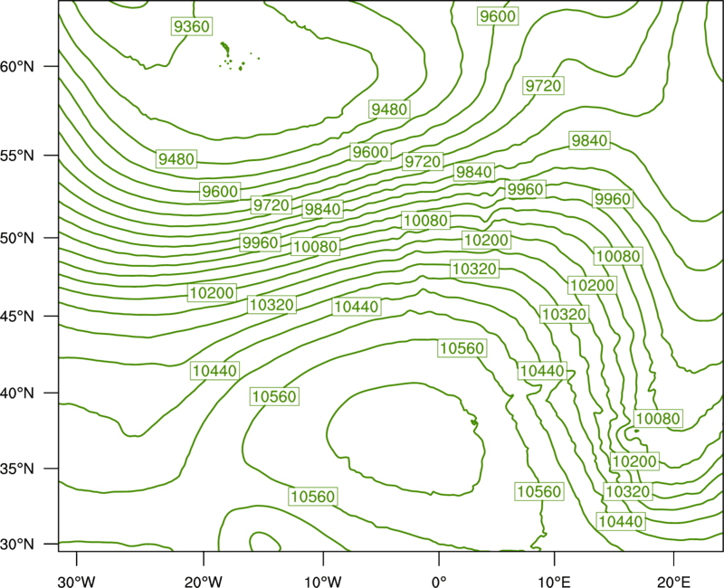The height and width of the screenshot is (588, 724).
Task: Select the 60°N latitude axis label
Action: tap(17, 66)
